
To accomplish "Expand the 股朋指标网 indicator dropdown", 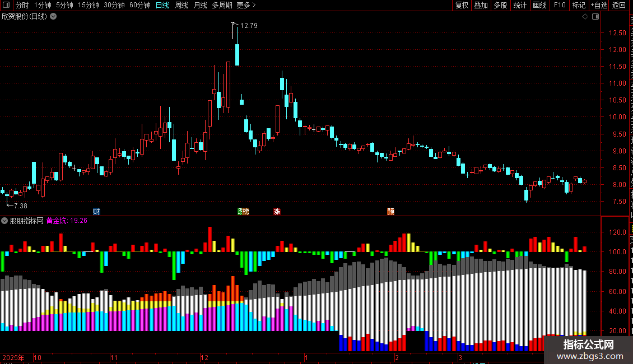I will tap(4, 221).
